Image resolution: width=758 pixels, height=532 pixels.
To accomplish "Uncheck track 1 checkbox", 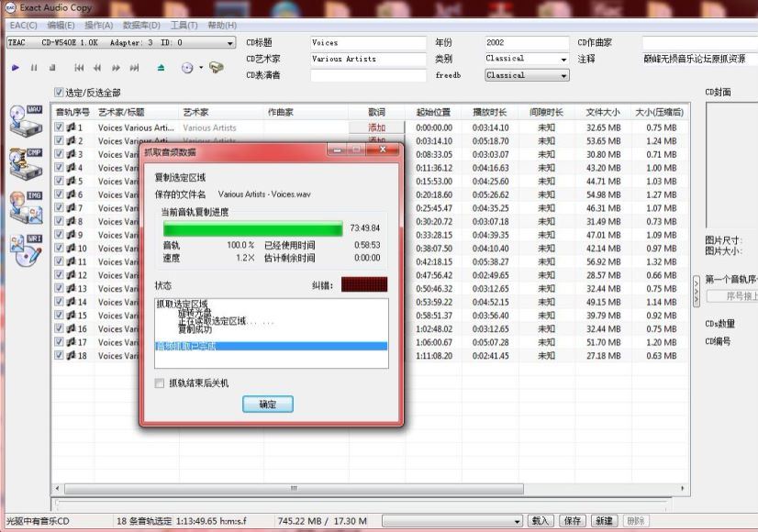I will pos(59,127).
